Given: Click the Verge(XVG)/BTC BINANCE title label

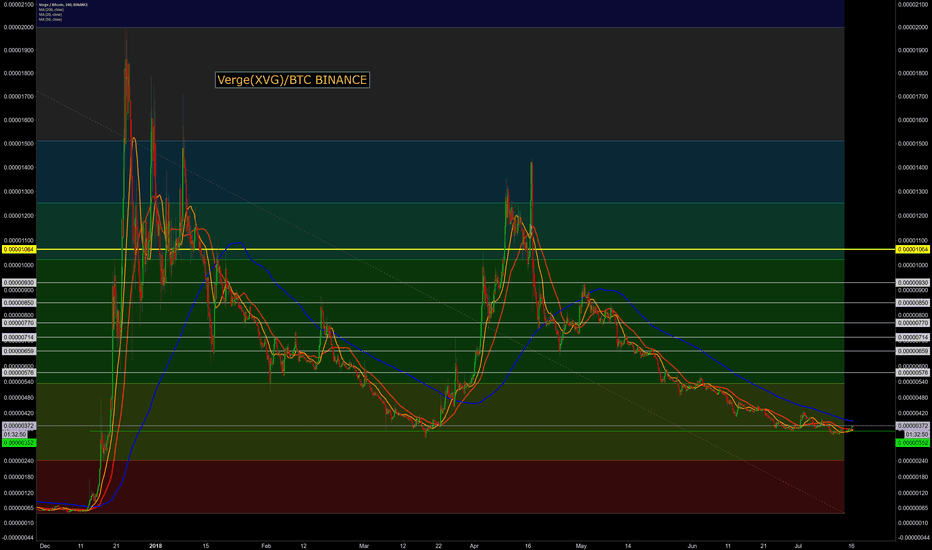Looking at the screenshot, I should (x=292, y=80).
